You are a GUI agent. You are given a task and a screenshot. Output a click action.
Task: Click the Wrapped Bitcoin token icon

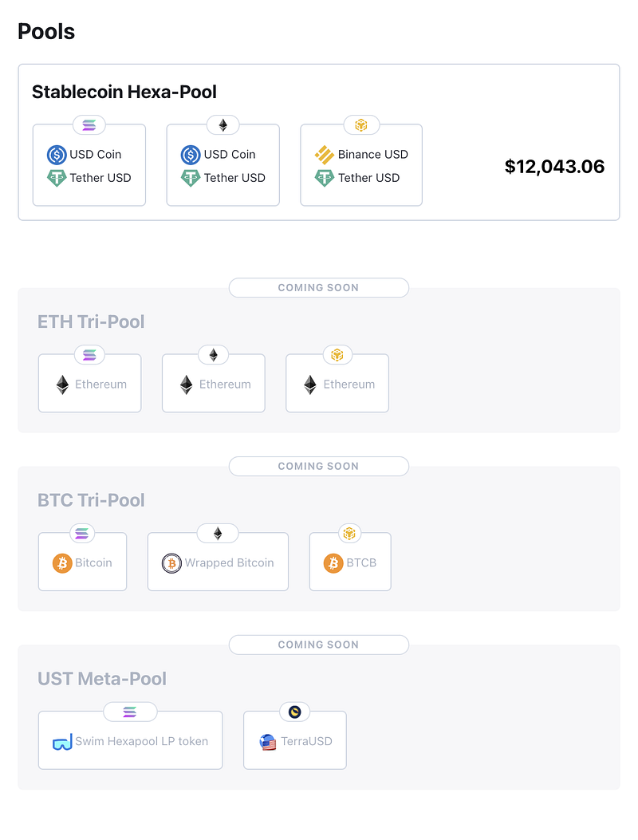[x=171, y=563]
